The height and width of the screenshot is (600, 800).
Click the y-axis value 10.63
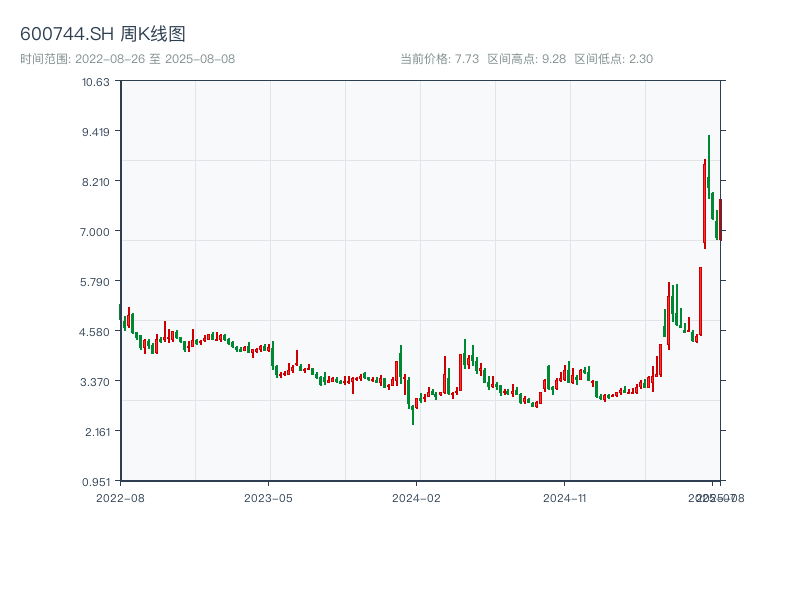coord(96,82)
